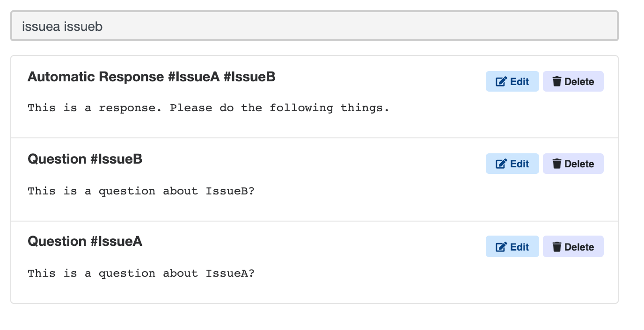Click the trash can icon for Question #IssueB

coord(556,164)
